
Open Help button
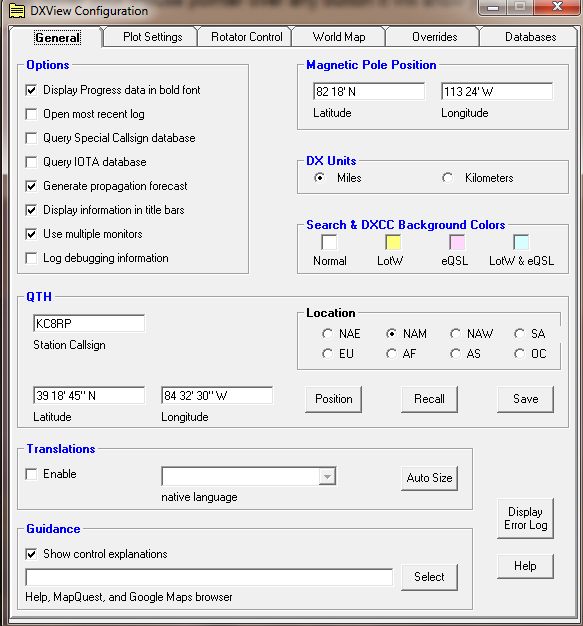click(525, 566)
